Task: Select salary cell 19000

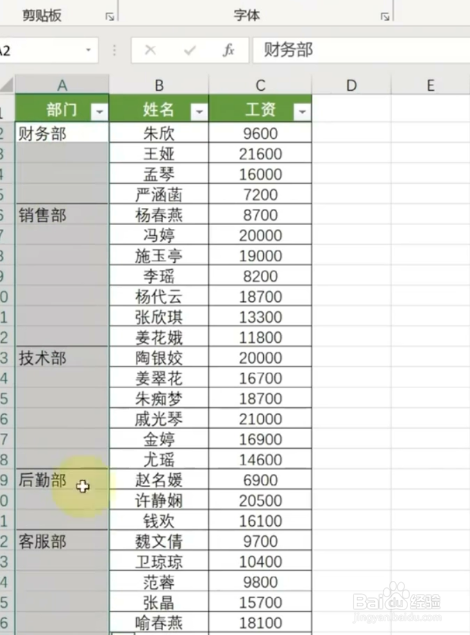Action: 260,255
